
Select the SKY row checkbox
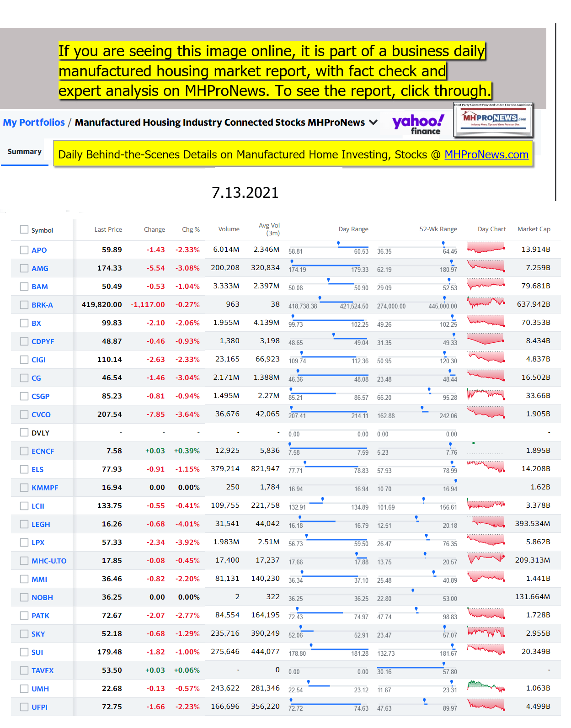point(24,634)
